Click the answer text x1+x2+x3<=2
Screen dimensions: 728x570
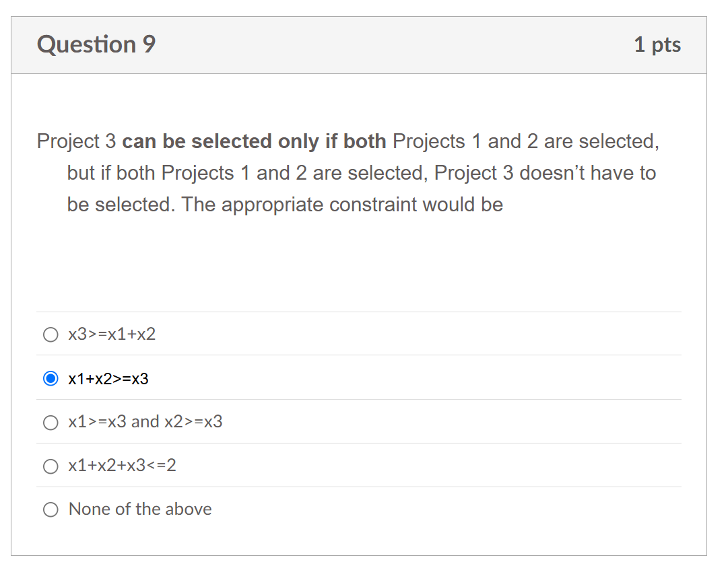click(121, 465)
